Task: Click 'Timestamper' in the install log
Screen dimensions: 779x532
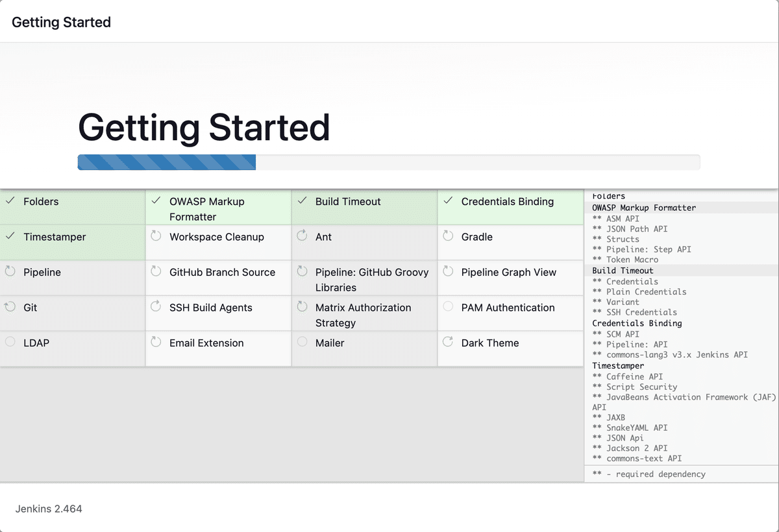Action: pos(618,366)
